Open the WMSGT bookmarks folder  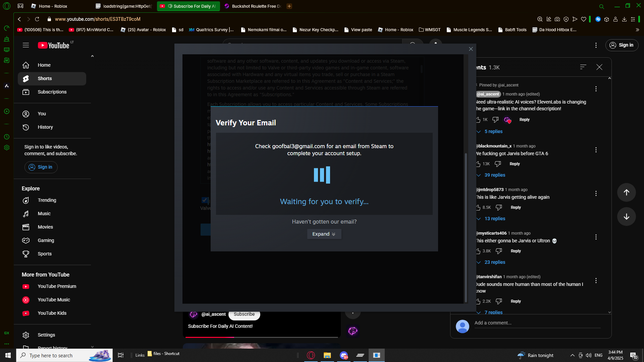430,30
